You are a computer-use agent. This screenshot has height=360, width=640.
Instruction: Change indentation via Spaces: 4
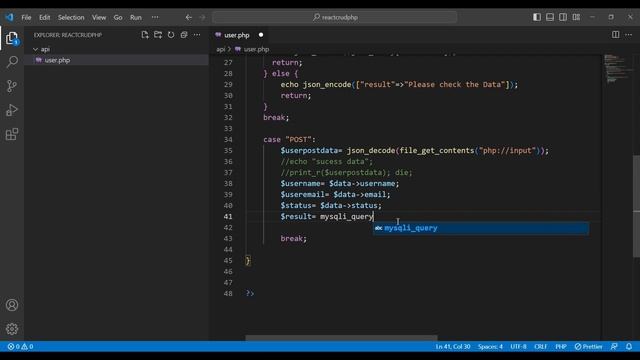[490, 347]
